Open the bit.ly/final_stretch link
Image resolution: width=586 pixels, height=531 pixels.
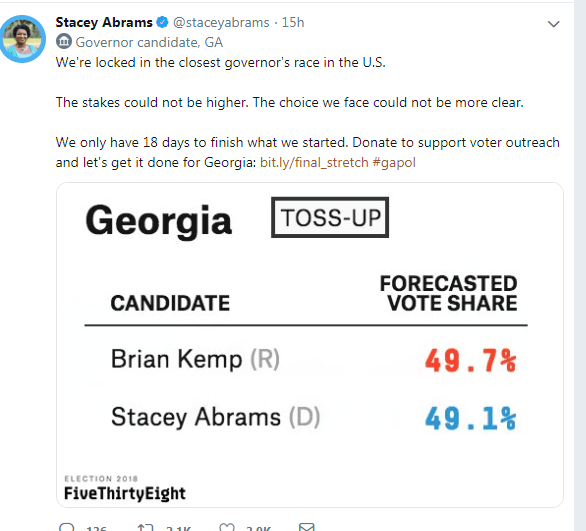(314, 163)
